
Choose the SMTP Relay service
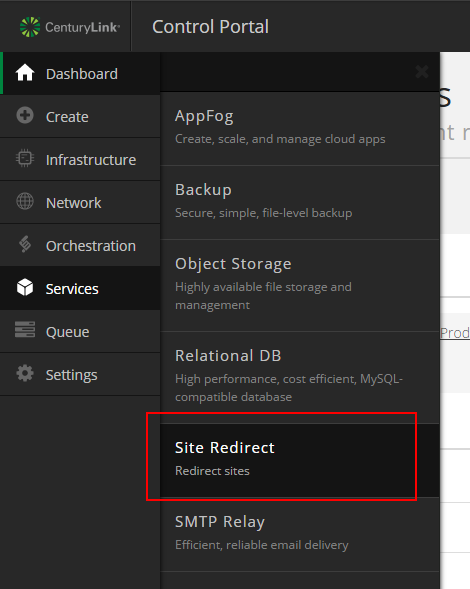click(300, 535)
